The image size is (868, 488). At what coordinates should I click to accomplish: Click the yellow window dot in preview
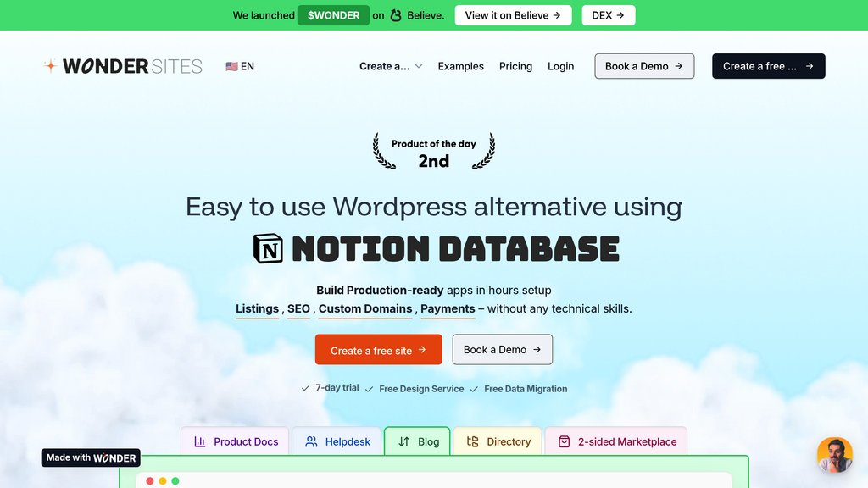[x=163, y=481]
